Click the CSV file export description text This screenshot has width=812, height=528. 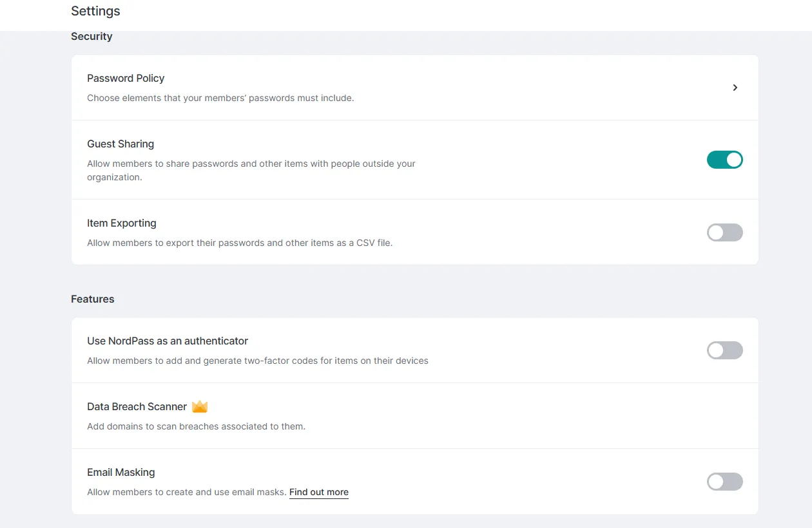(240, 243)
